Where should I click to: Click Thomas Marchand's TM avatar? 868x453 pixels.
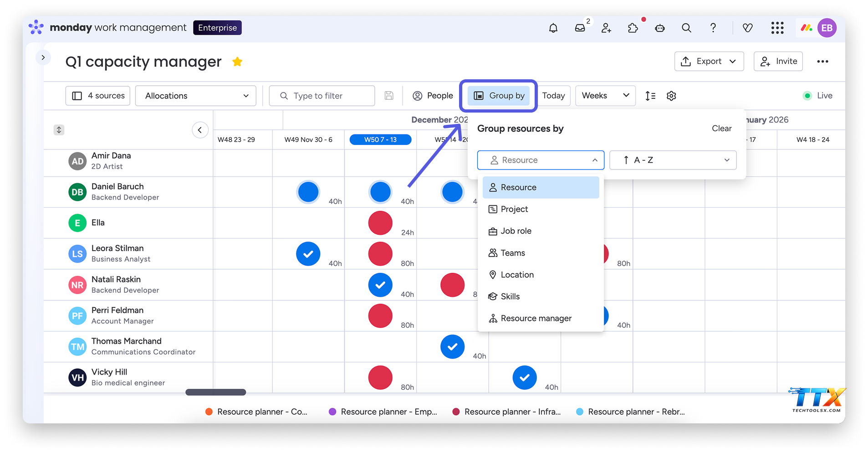pyautogui.click(x=77, y=347)
